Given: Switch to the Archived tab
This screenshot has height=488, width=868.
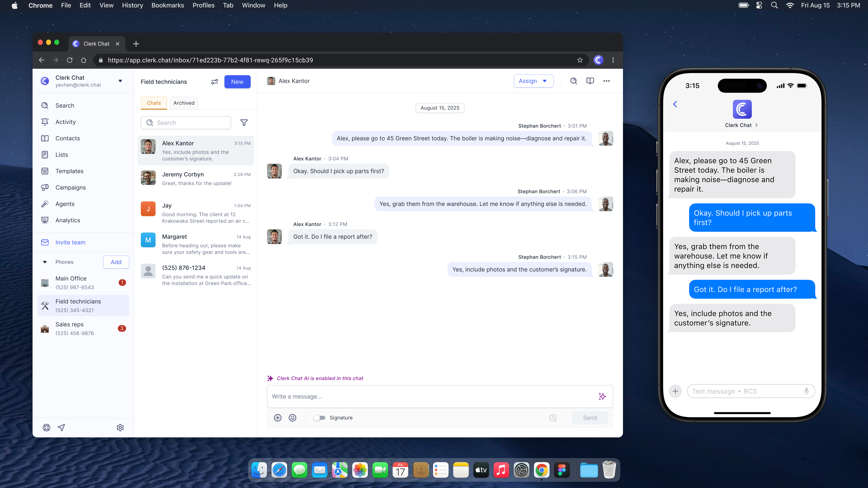Looking at the screenshot, I should (184, 103).
